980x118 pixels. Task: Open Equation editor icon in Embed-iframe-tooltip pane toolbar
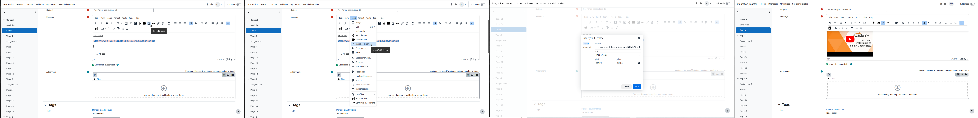click(x=96, y=28)
